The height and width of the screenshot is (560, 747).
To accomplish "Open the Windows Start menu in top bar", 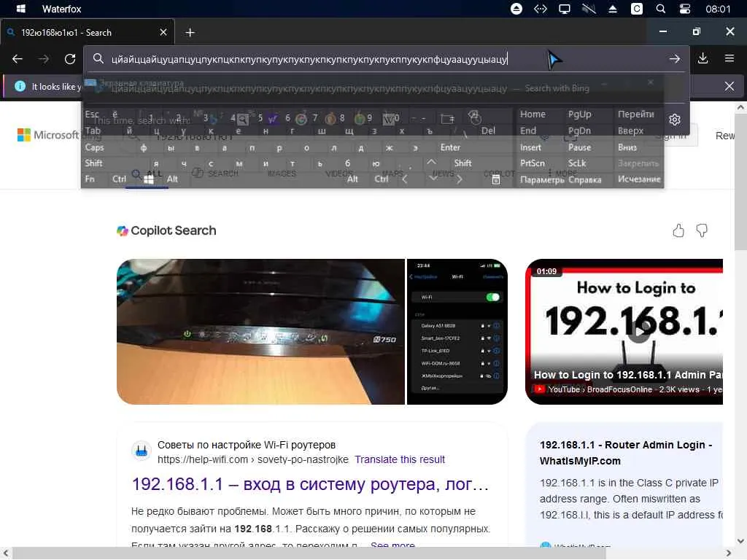I will pyautogui.click(x=21, y=9).
